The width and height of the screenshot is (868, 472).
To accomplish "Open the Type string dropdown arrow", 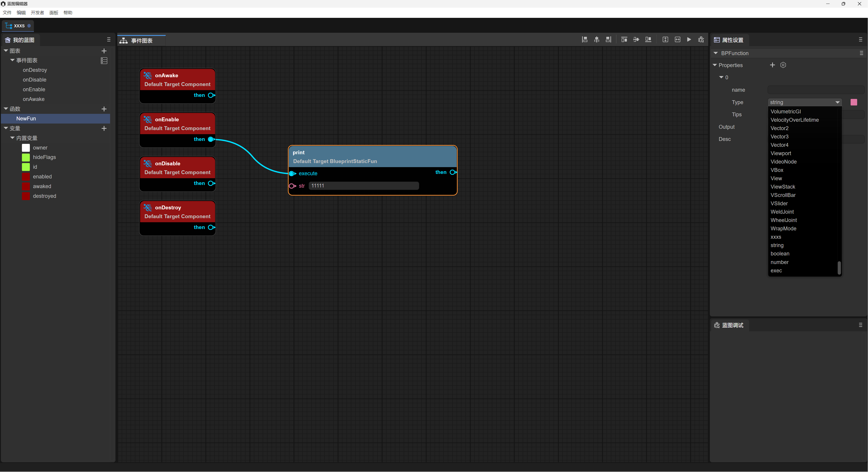I will pos(837,102).
